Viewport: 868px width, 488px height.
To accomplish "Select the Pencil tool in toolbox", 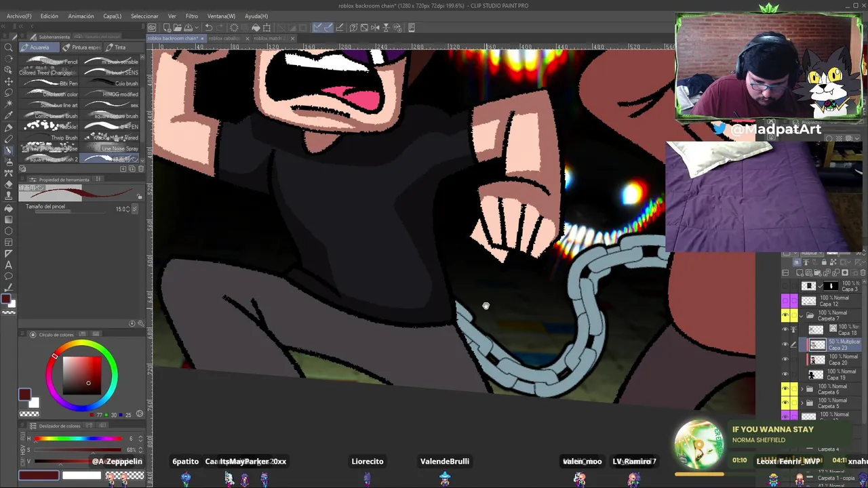I will coord(9,139).
